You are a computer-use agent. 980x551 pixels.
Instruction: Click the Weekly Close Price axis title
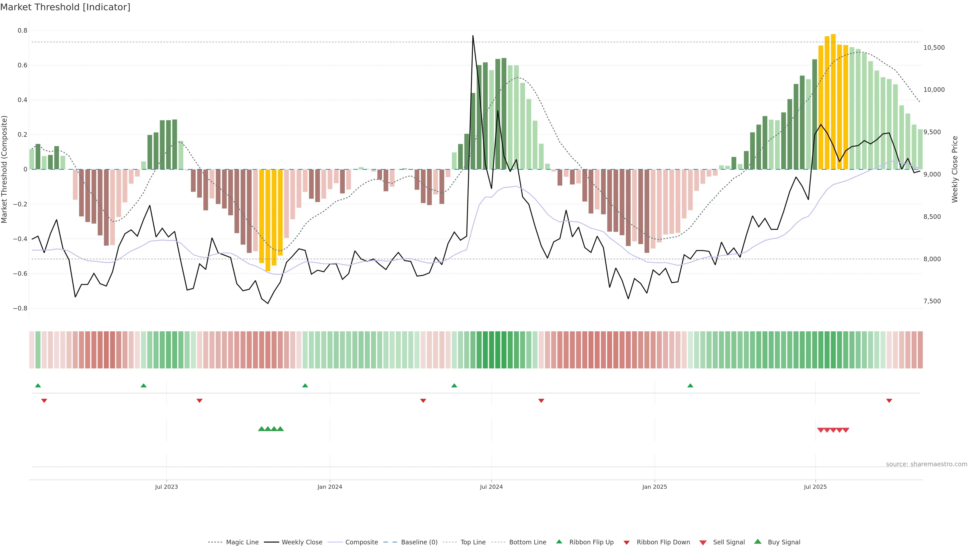point(955,169)
